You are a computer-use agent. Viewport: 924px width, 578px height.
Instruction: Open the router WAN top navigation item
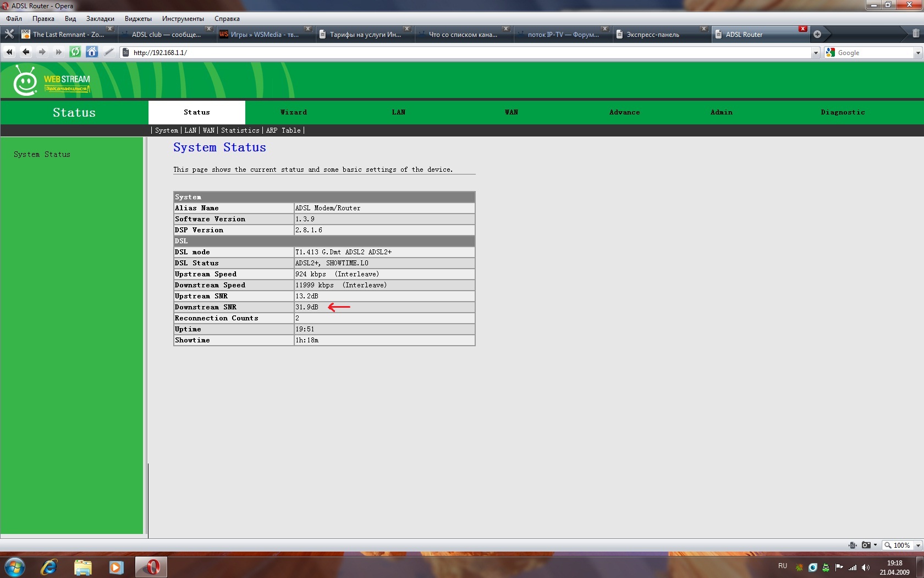512,112
